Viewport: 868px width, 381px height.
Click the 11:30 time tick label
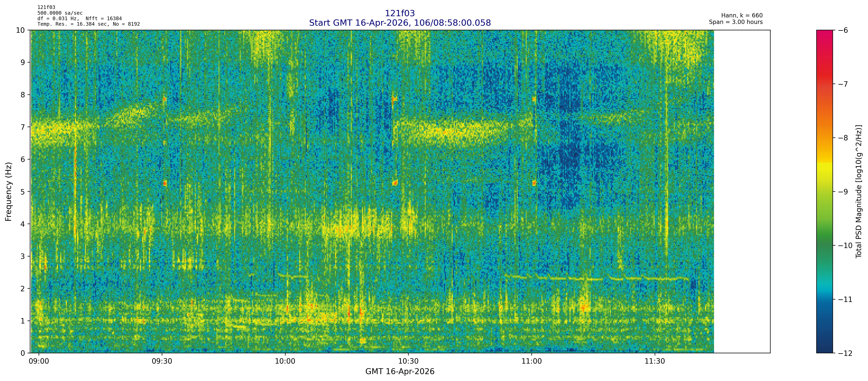click(655, 362)
